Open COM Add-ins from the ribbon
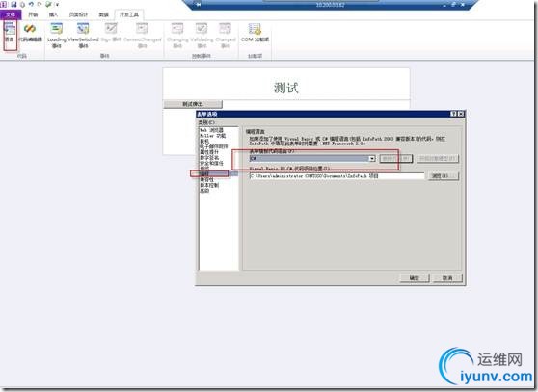Screen dimensions: 538x392 [x=255, y=34]
